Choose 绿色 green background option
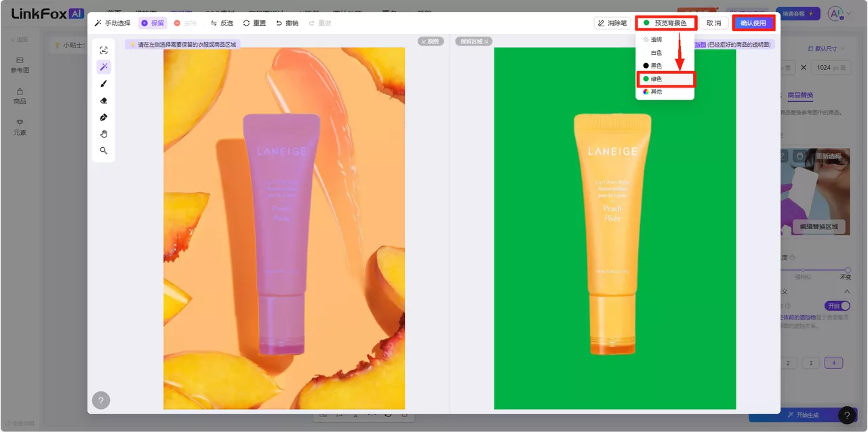 click(665, 79)
